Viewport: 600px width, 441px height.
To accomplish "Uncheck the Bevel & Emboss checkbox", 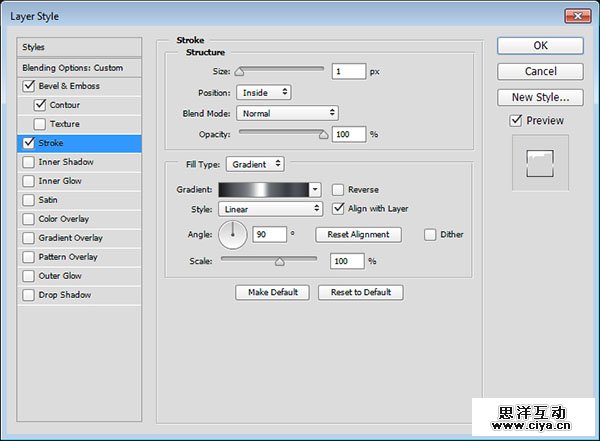I will click(28, 87).
